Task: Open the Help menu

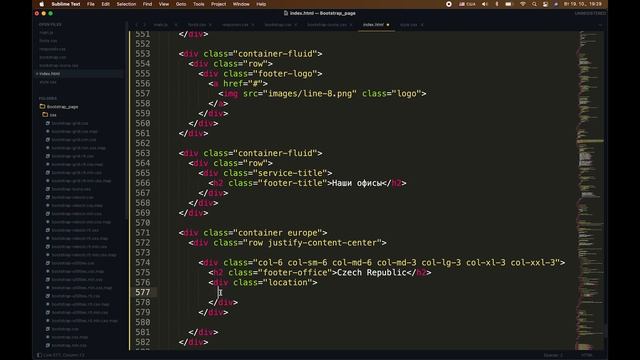Action: 261,4
